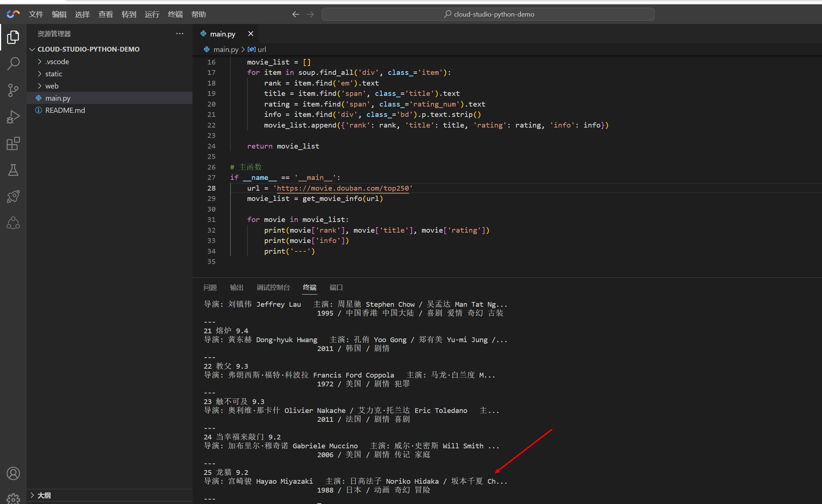Open explorer more actions ellipsis
The image size is (822, 504).
click(180, 34)
